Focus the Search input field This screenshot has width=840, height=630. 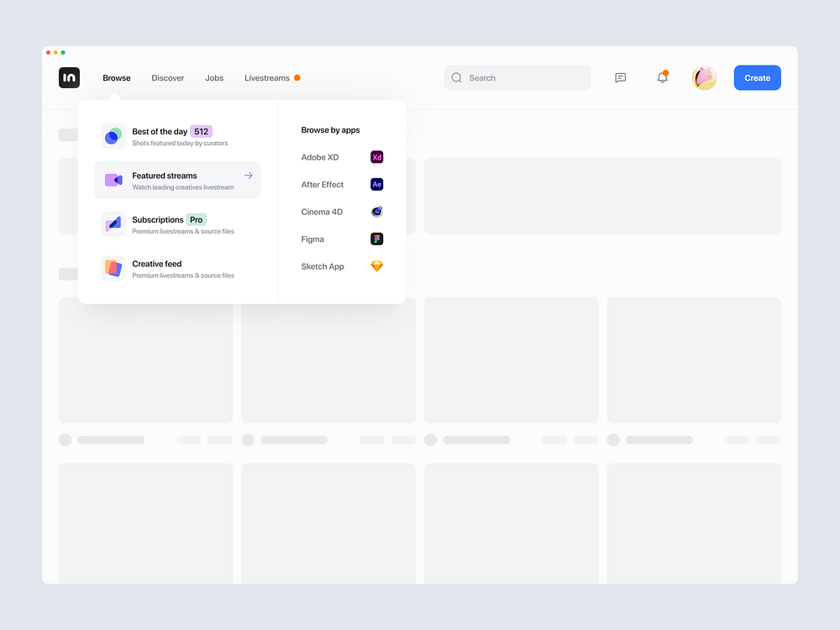click(517, 77)
